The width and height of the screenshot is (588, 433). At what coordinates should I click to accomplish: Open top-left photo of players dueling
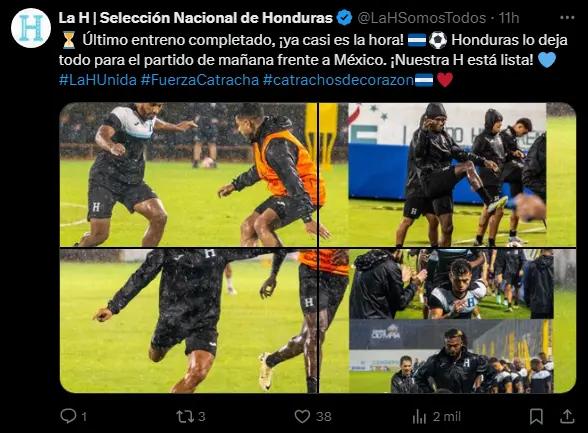(189, 175)
